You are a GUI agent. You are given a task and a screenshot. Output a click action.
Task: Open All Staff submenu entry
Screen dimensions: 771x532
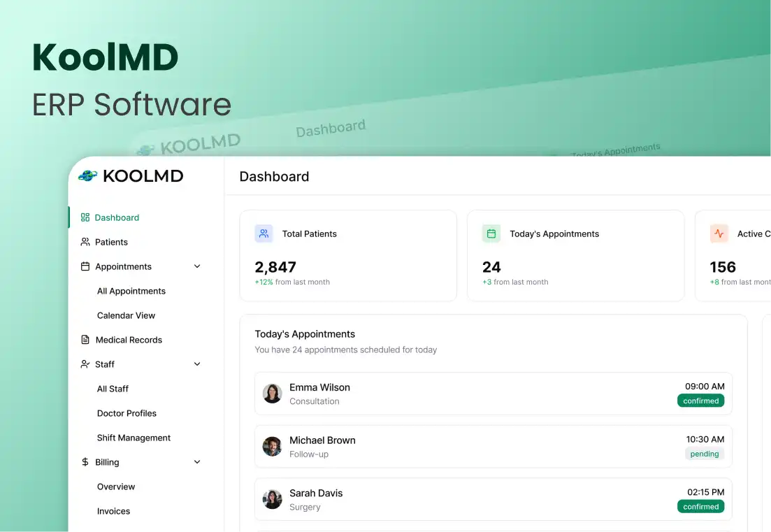pos(113,389)
